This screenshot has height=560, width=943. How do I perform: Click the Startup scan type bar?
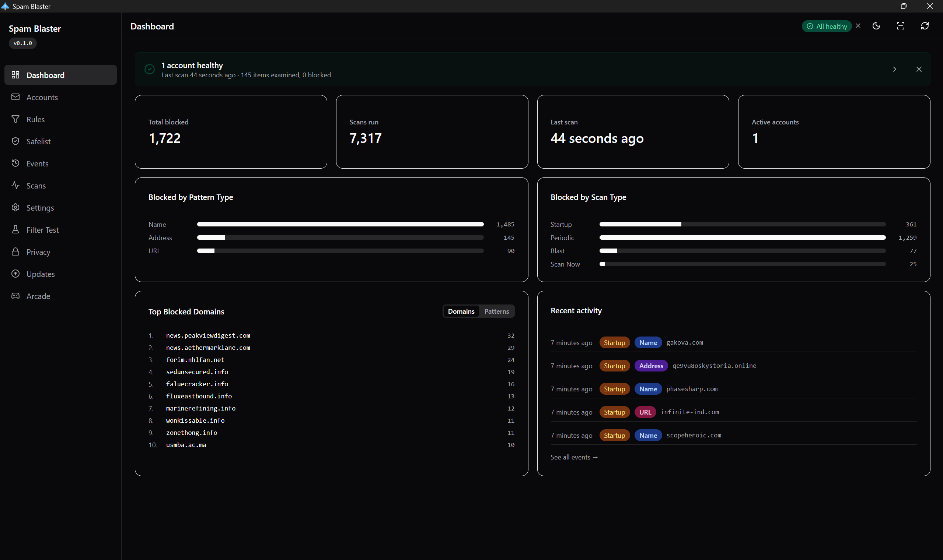743,224
